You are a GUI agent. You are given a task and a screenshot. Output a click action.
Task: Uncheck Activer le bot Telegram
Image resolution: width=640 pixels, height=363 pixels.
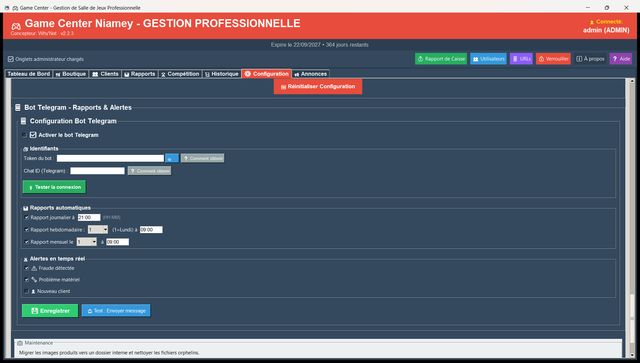[x=33, y=135]
